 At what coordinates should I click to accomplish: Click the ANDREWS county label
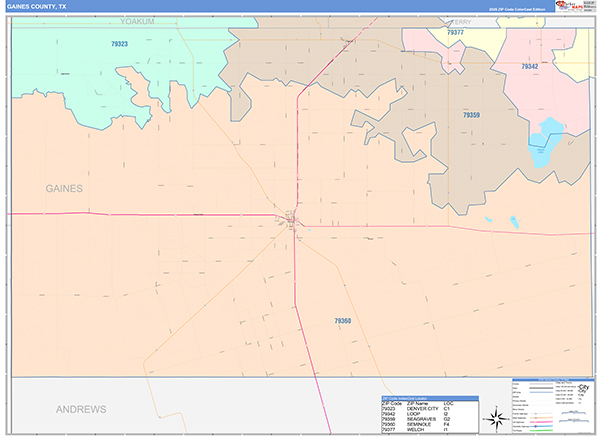(x=81, y=409)
